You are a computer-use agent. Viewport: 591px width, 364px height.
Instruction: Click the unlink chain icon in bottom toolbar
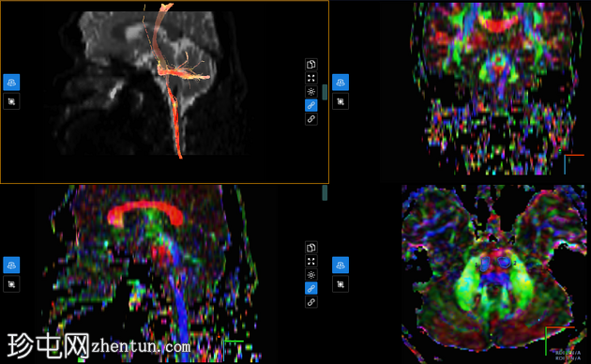click(x=311, y=302)
